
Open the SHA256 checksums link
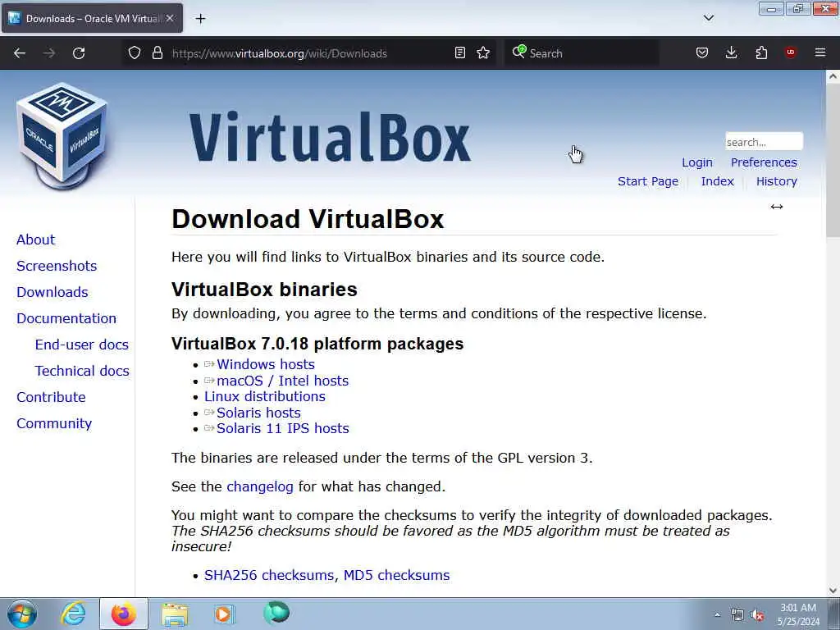271,575
